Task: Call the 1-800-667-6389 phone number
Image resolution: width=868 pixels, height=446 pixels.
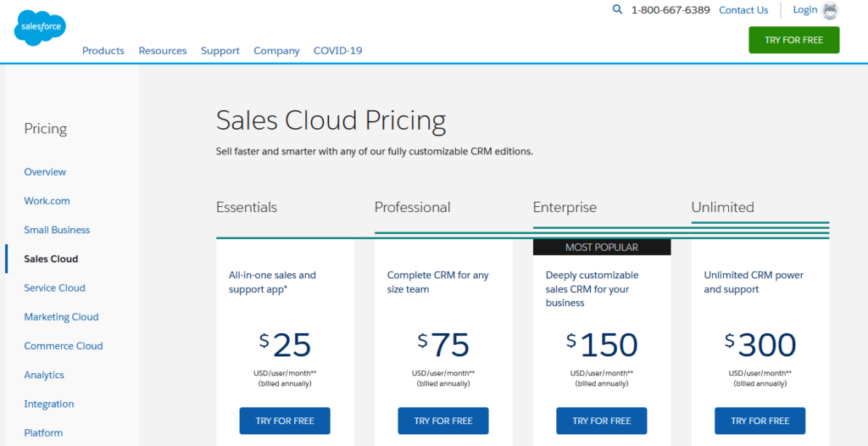Action: [670, 10]
